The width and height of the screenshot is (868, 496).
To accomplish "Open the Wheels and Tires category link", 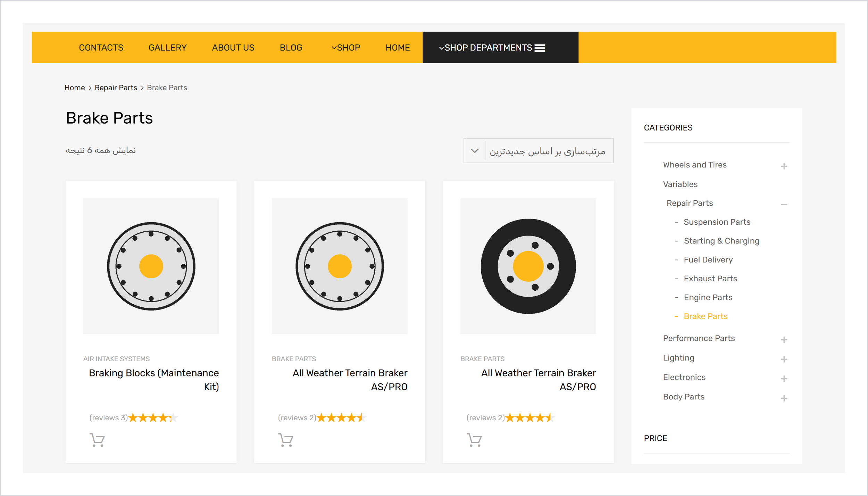I will (695, 165).
